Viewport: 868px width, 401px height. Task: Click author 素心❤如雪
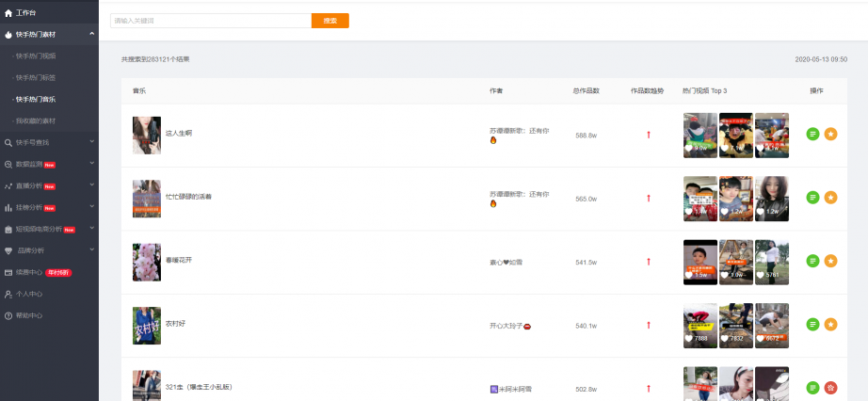point(506,262)
